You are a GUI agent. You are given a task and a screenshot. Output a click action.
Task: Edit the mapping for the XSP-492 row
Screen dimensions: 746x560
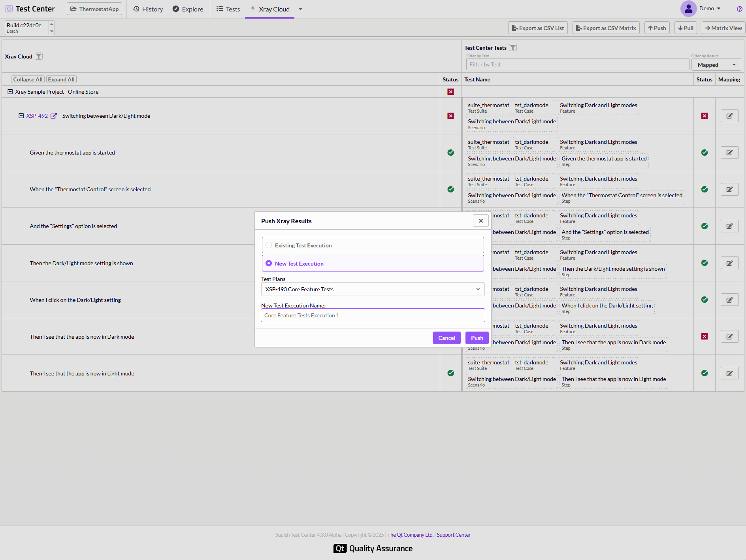click(729, 115)
